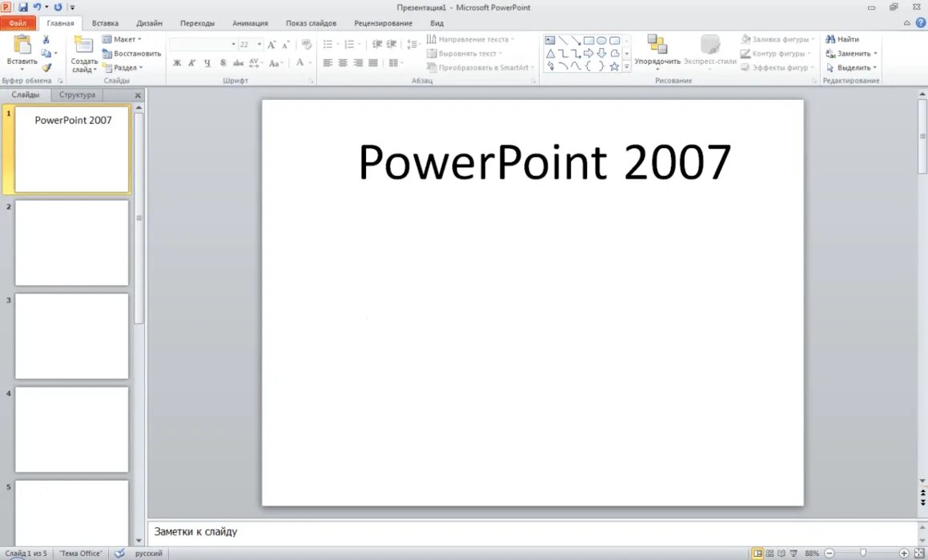This screenshot has width=928, height=560.
Task: Select the rectangle shape in the shapes gallery
Action: (589, 41)
